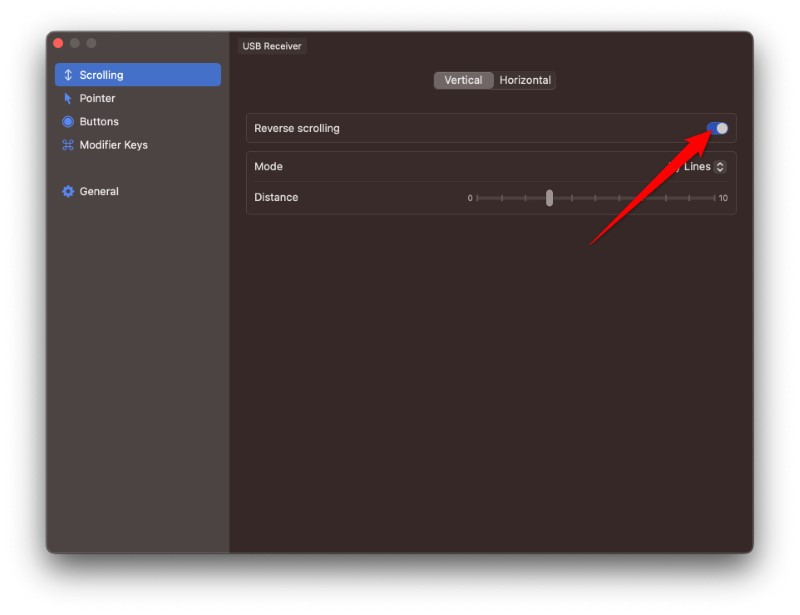Viewport: 800px width, 615px height.
Task: Click the Mode label text
Action: point(268,166)
